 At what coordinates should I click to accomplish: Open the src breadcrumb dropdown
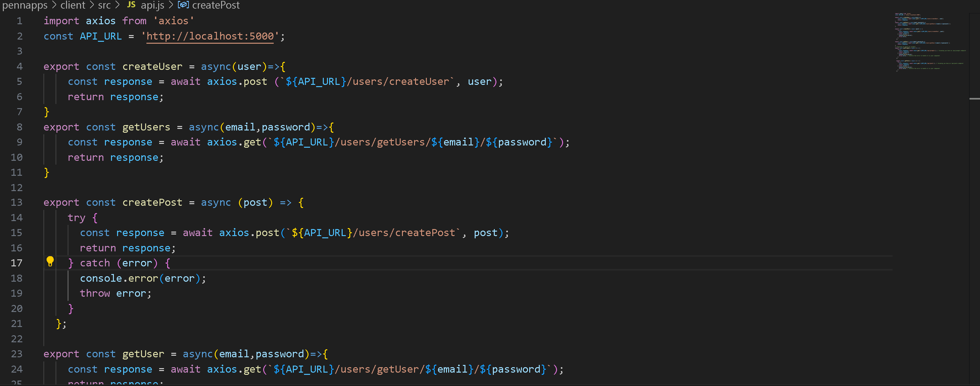click(104, 5)
